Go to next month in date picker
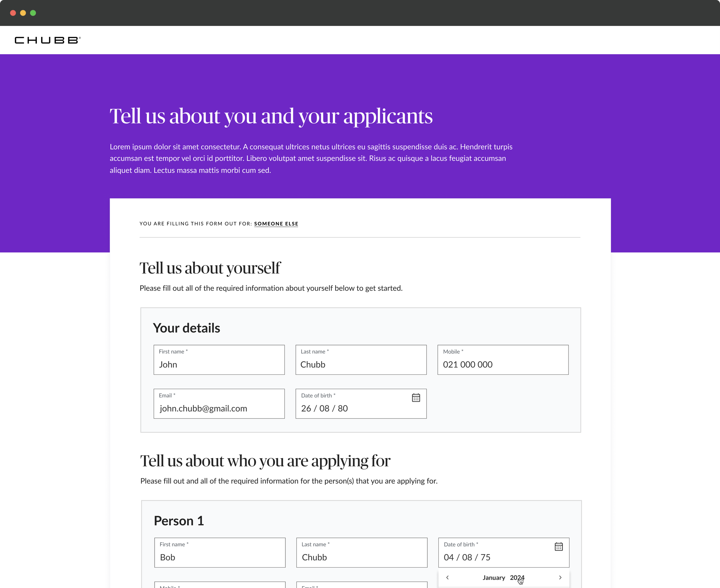 560,578
